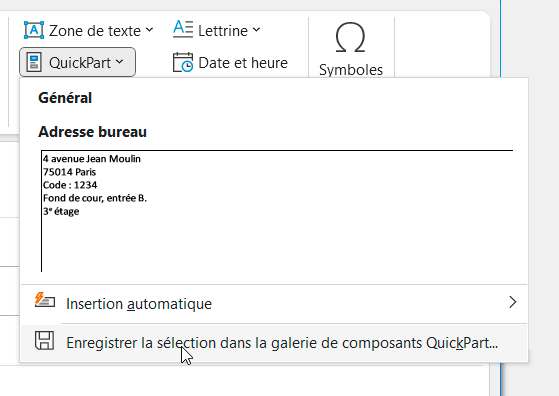Click the Général category header
Viewport: 559px width, 396px height.
65,98
